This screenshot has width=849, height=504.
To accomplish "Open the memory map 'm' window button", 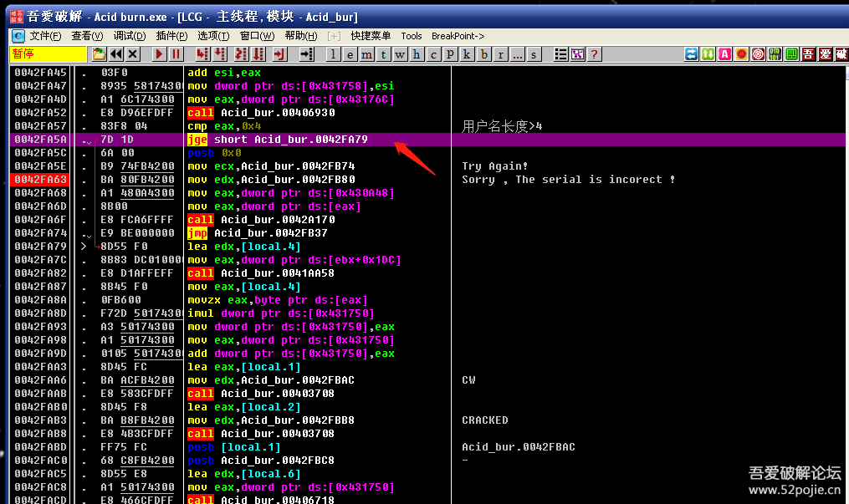I will [367, 54].
